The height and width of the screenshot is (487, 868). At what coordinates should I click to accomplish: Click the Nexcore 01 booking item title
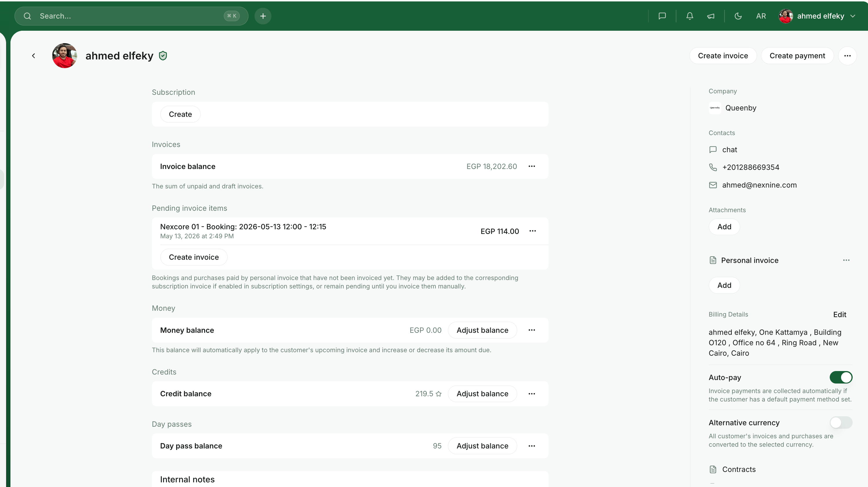(x=243, y=227)
